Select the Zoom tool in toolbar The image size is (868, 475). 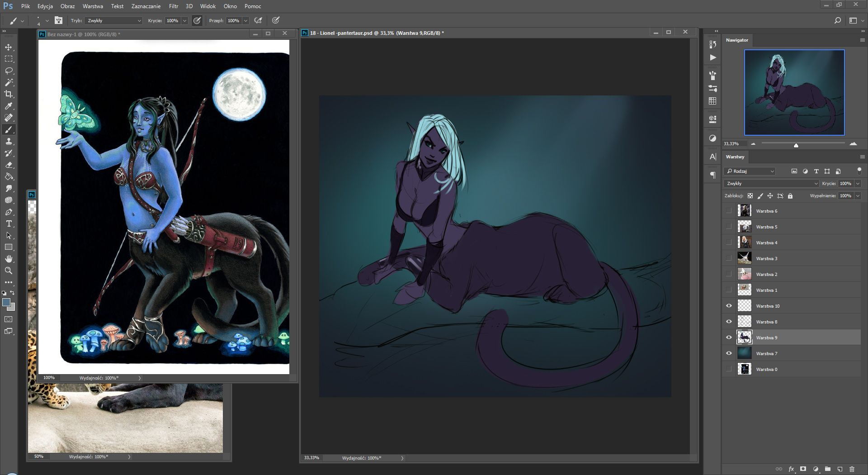tap(9, 271)
